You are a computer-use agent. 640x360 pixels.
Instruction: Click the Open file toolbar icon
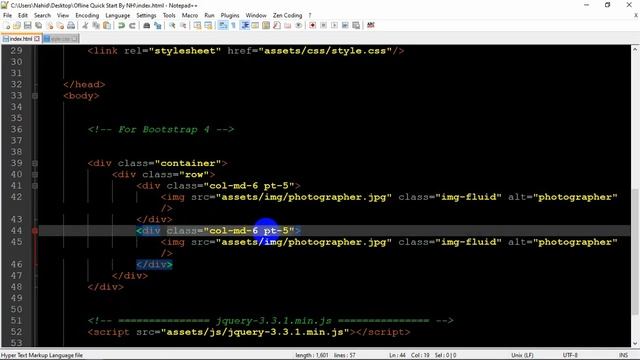[x=17, y=25]
